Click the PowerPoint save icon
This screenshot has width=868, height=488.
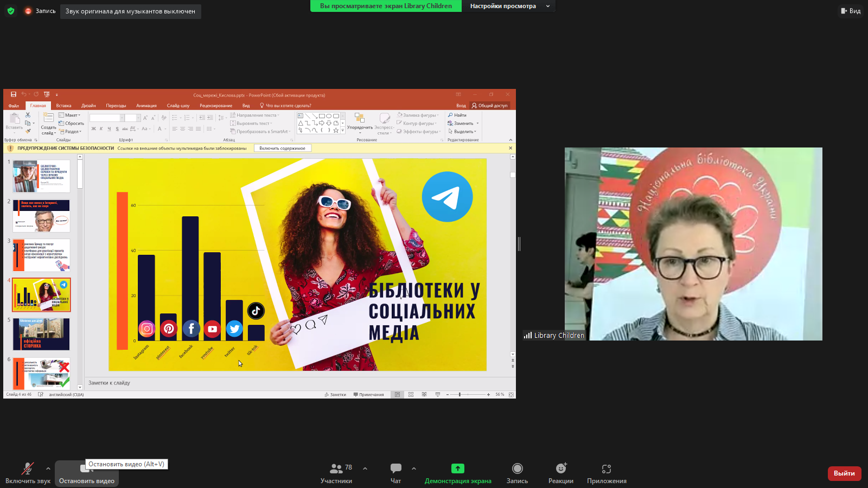point(14,94)
